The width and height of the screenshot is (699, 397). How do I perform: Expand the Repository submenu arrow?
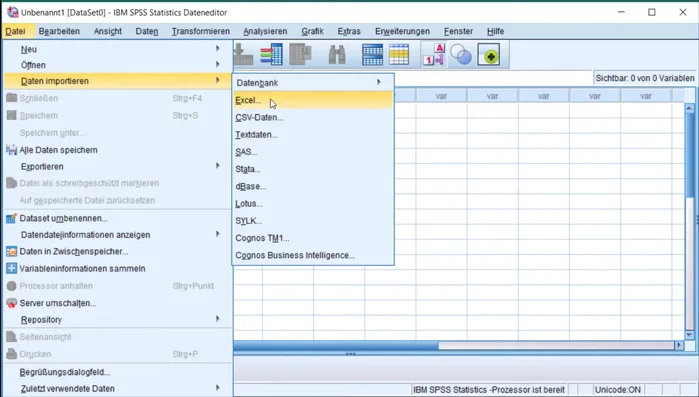218,319
